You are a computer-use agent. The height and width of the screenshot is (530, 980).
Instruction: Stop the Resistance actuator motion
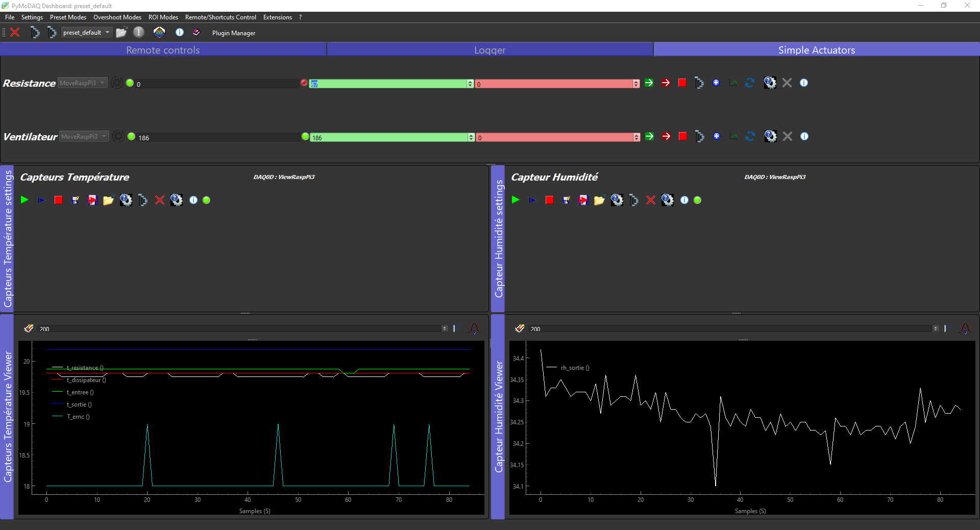tap(682, 83)
